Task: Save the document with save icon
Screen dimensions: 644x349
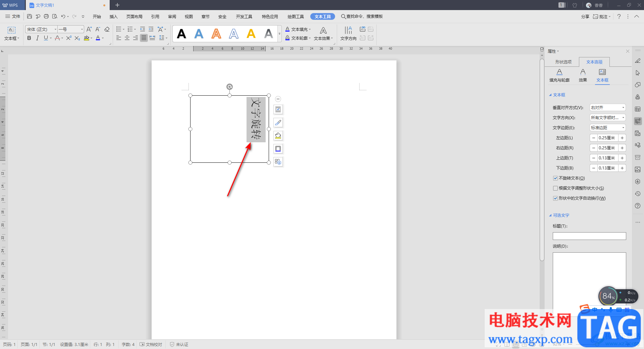Action: [x=30, y=16]
